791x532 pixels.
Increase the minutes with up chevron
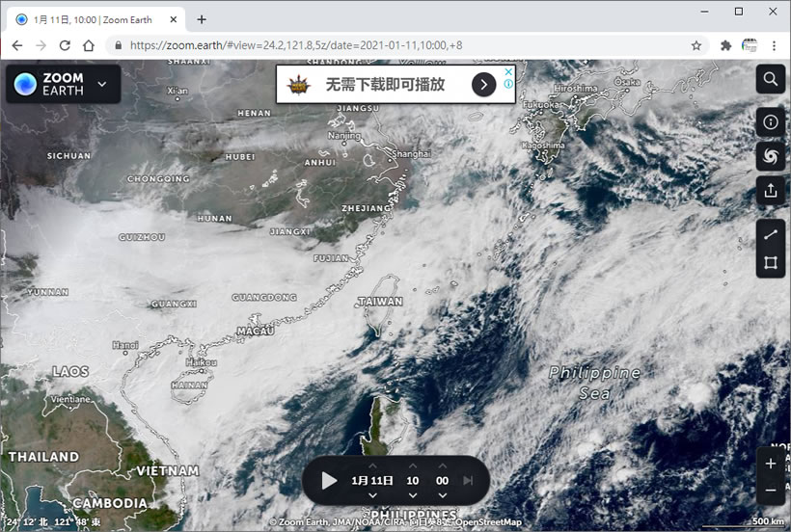coord(443,466)
